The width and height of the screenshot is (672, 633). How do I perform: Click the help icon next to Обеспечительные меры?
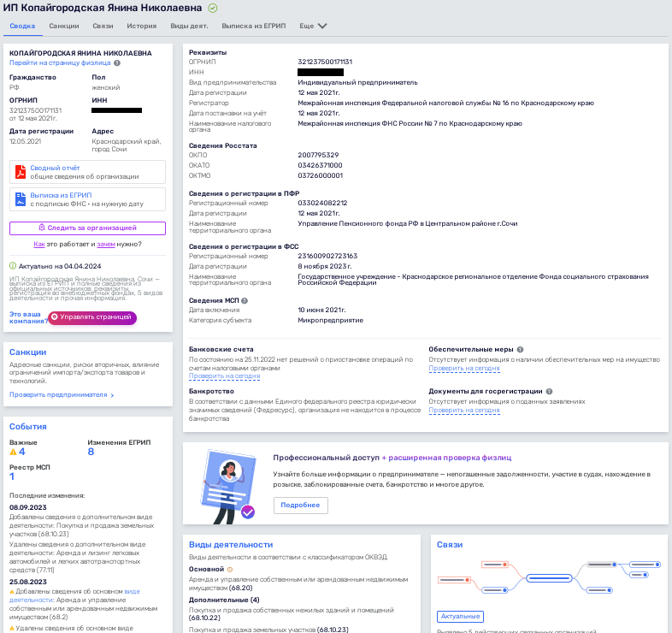(x=520, y=350)
